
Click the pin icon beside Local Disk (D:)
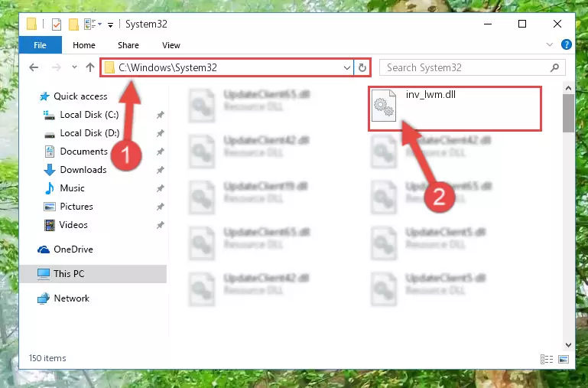pyautogui.click(x=160, y=133)
